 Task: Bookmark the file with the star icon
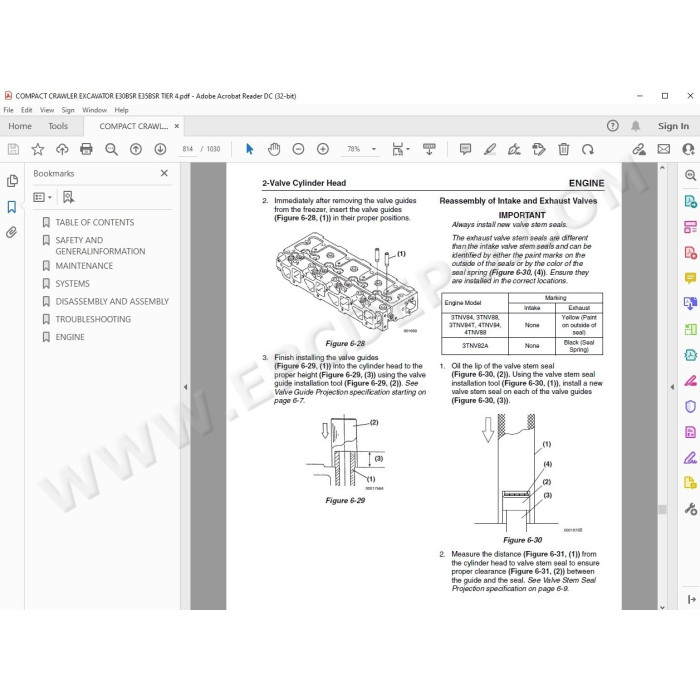[38, 149]
